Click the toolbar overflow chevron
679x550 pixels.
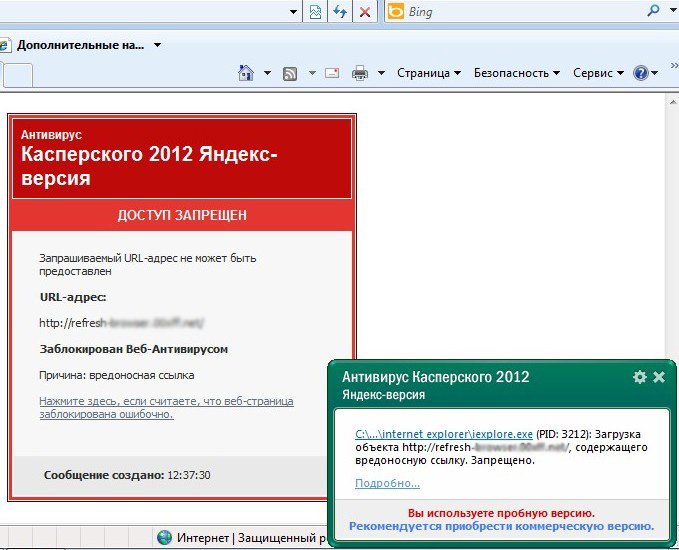[674, 65]
